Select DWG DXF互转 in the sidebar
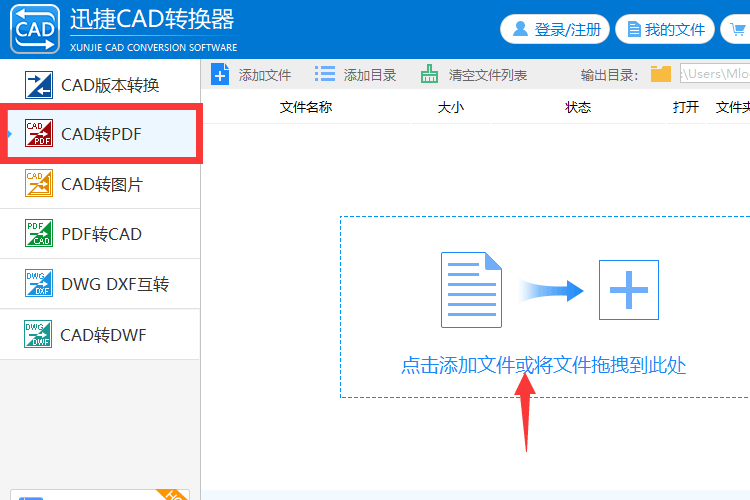 [x=100, y=284]
